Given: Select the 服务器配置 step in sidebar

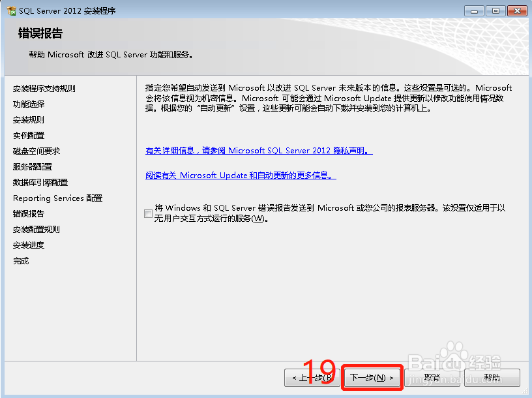Looking at the screenshot, I should [x=33, y=167].
